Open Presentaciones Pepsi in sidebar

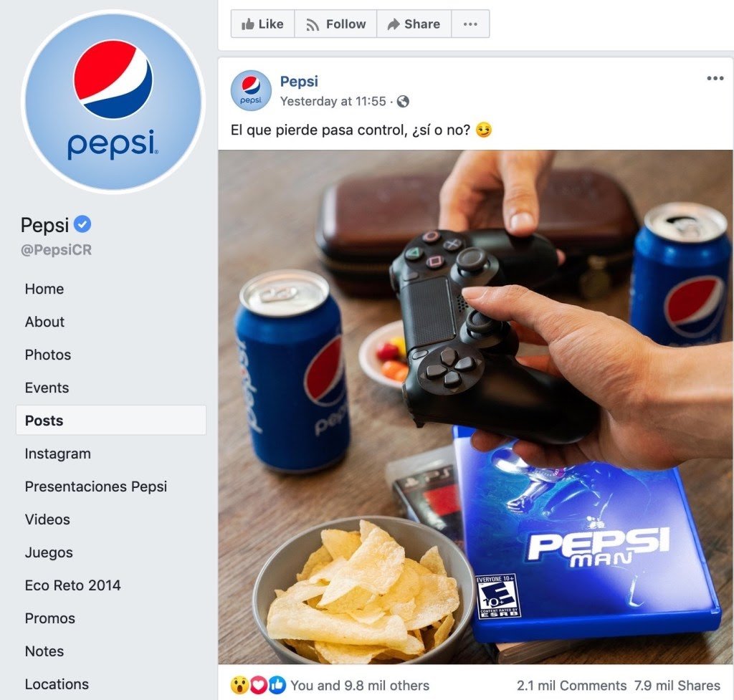tap(96, 486)
